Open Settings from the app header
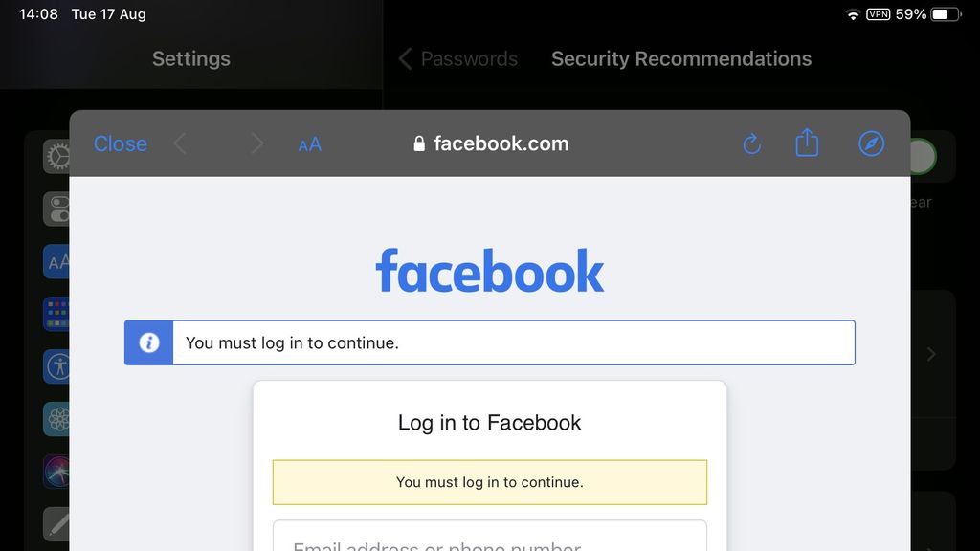Viewport: 980px width, 551px height. tap(190, 58)
